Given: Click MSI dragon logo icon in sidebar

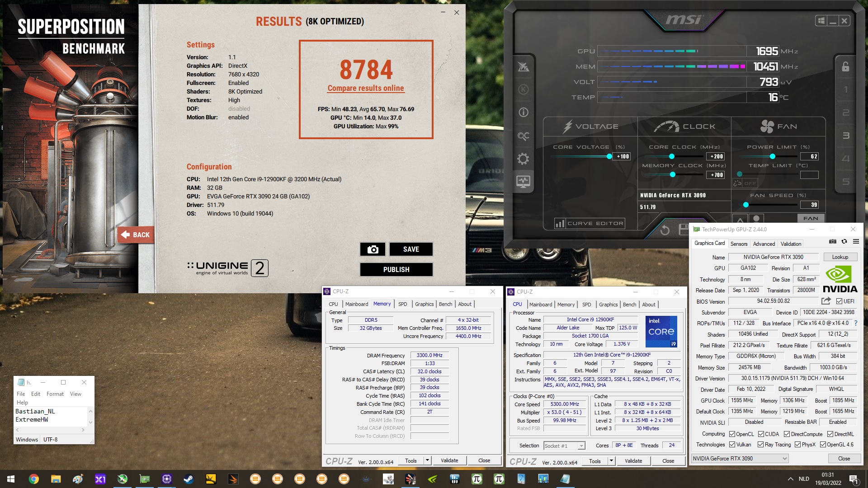Looking at the screenshot, I should [523, 66].
